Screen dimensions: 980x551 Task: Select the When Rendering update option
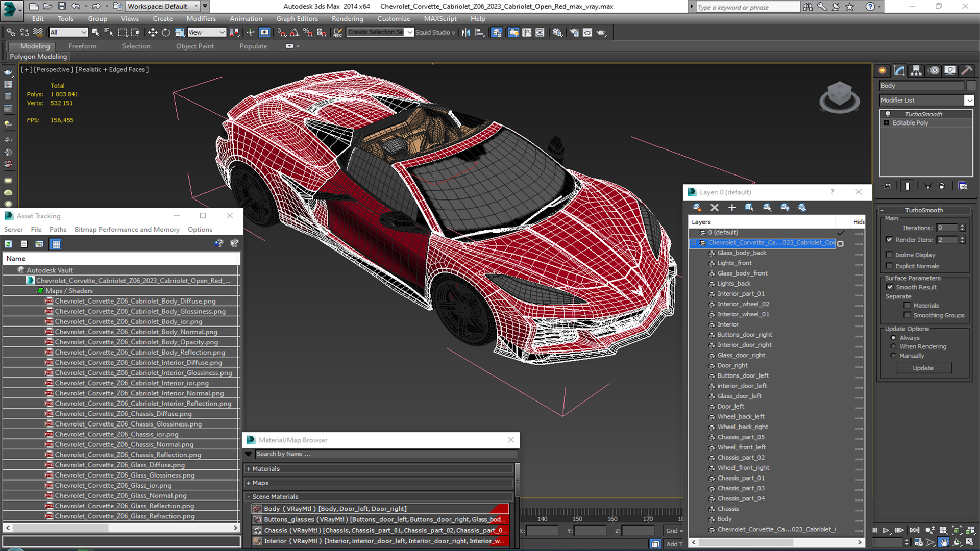(893, 346)
